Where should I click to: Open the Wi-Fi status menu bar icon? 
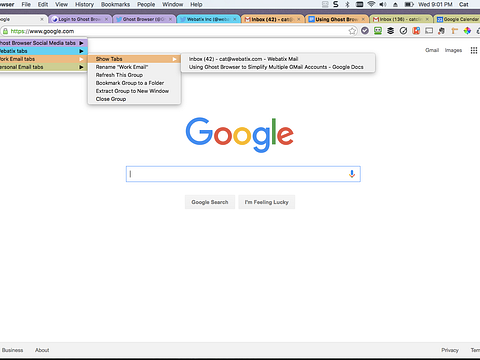coord(371,4)
